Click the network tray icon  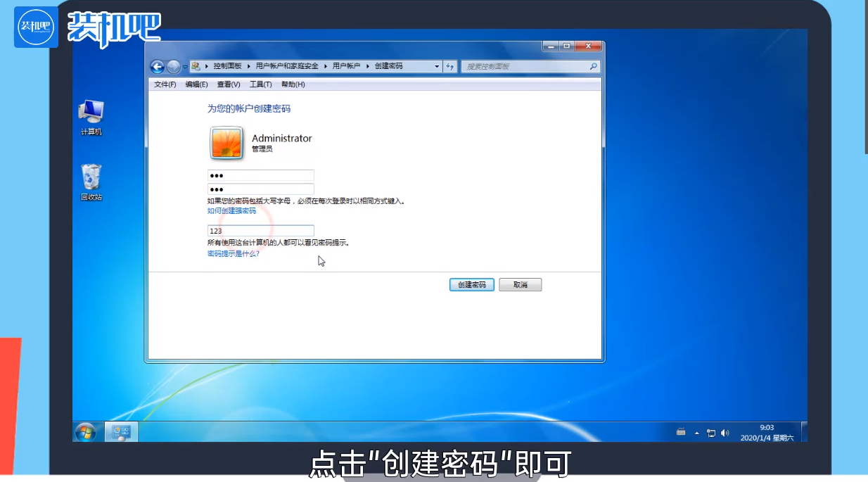pos(711,433)
